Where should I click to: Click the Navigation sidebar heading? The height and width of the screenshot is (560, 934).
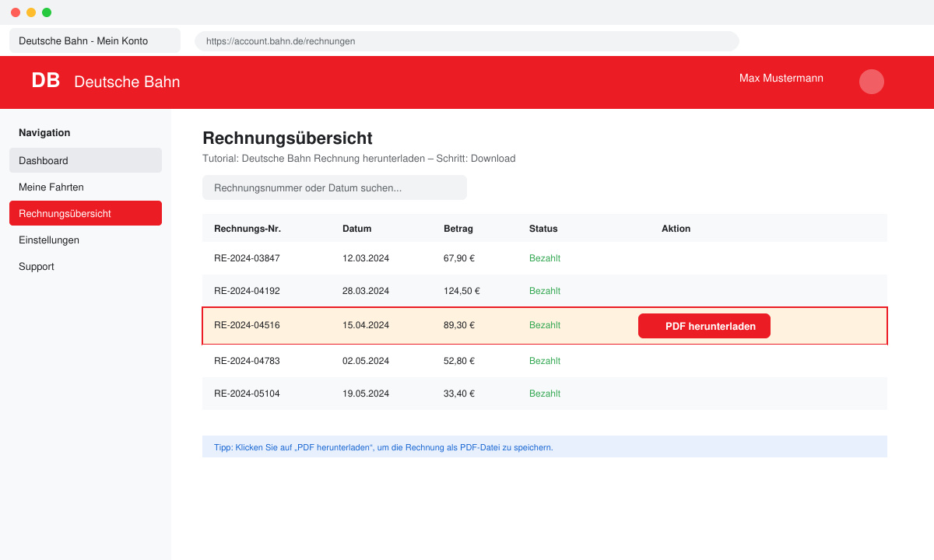[44, 132]
